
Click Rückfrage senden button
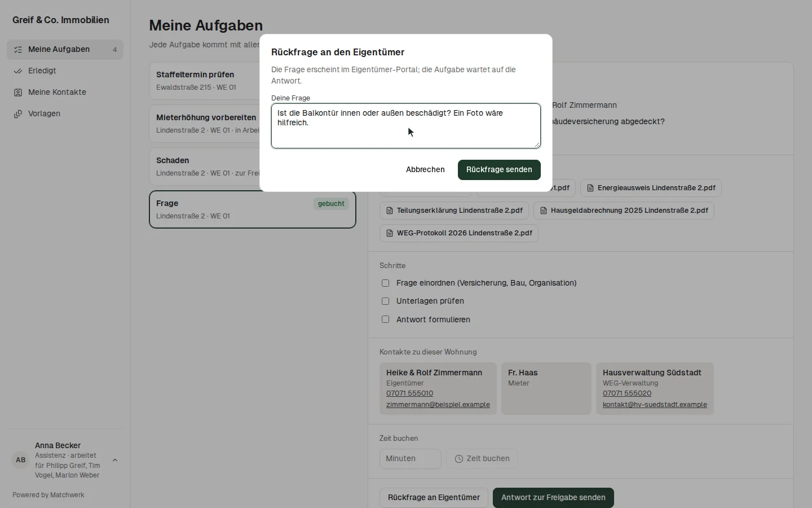tap(499, 170)
